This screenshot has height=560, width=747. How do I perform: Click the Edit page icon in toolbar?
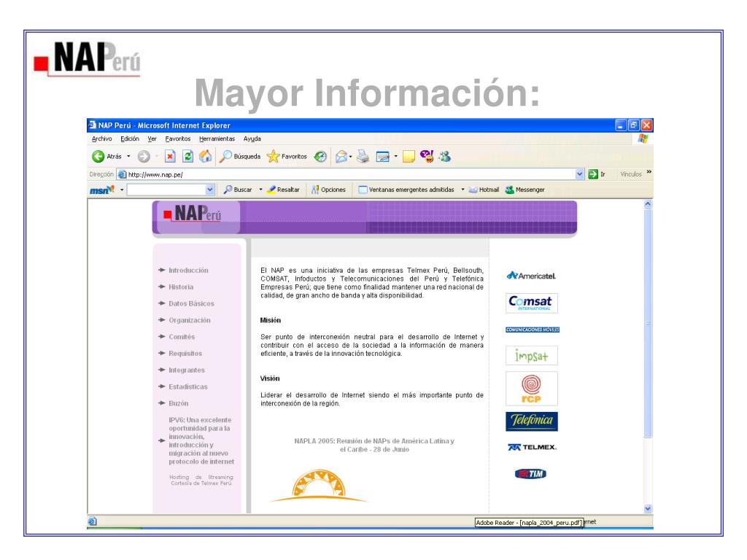coord(382,156)
